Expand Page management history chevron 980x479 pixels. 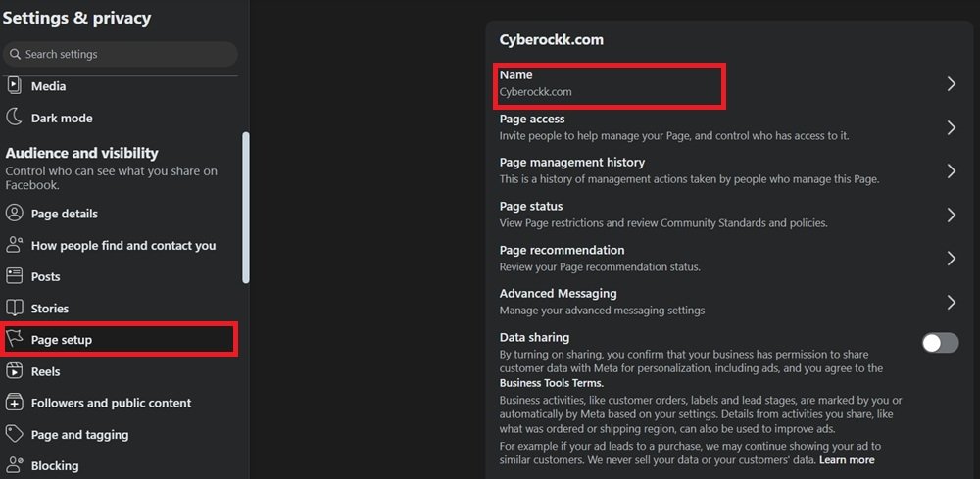pos(951,170)
